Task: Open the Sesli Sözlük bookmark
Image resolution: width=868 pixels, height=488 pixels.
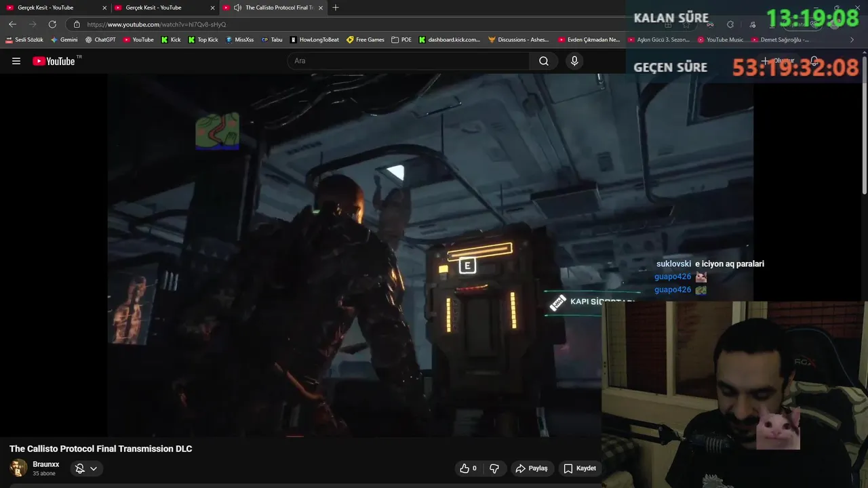Action: pos(24,40)
